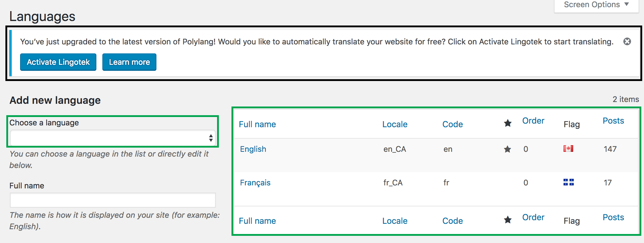Open the English language row link

pyautogui.click(x=253, y=149)
